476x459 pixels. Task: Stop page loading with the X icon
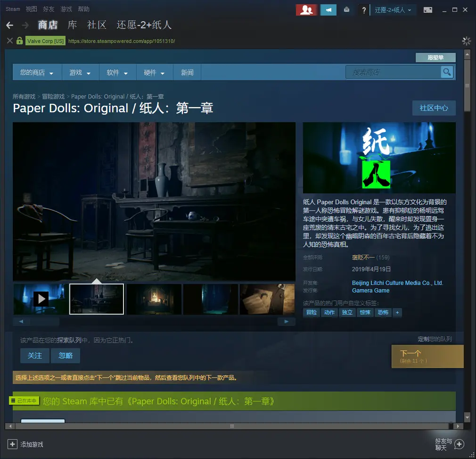(x=10, y=41)
